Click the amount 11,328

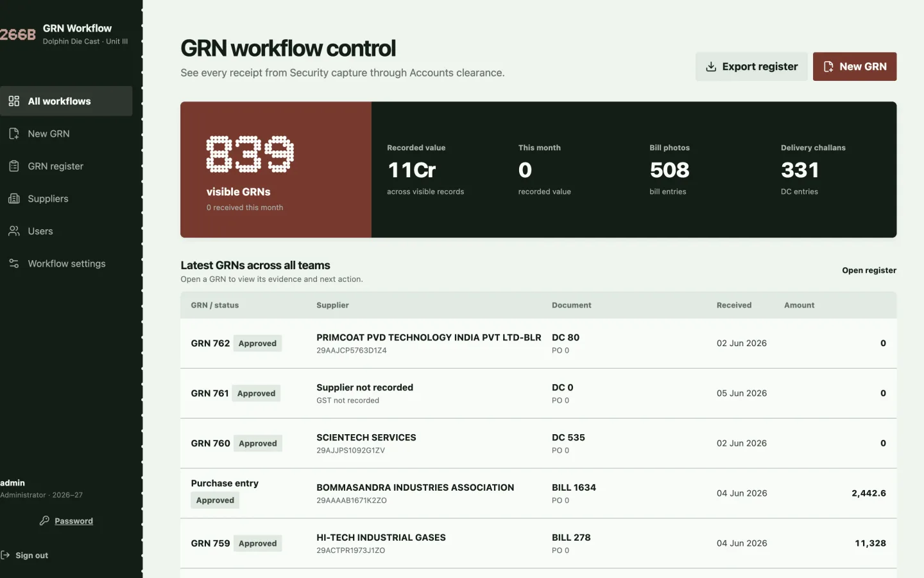coord(870,543)
